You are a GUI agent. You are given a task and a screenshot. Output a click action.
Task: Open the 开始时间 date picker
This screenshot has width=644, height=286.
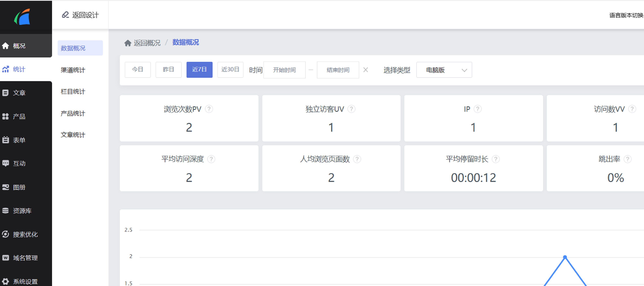pyautogui.click(x=284, y=70)
